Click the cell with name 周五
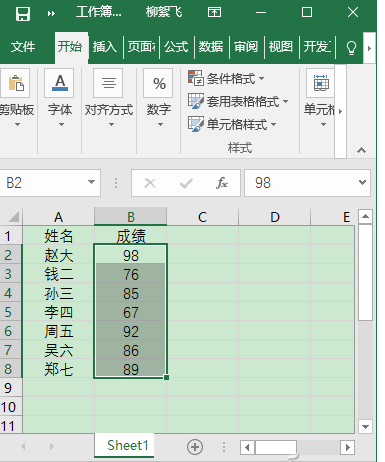This screenshot has width=385, height=462. [x=58, y=331]
